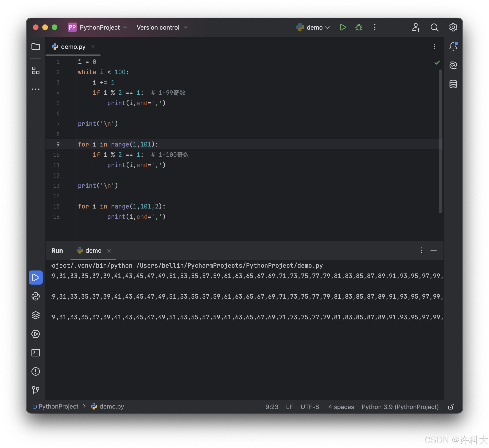Expand the PythonProject project dropdown
This screenshot has height=448, width=489.
coord(97,27)
